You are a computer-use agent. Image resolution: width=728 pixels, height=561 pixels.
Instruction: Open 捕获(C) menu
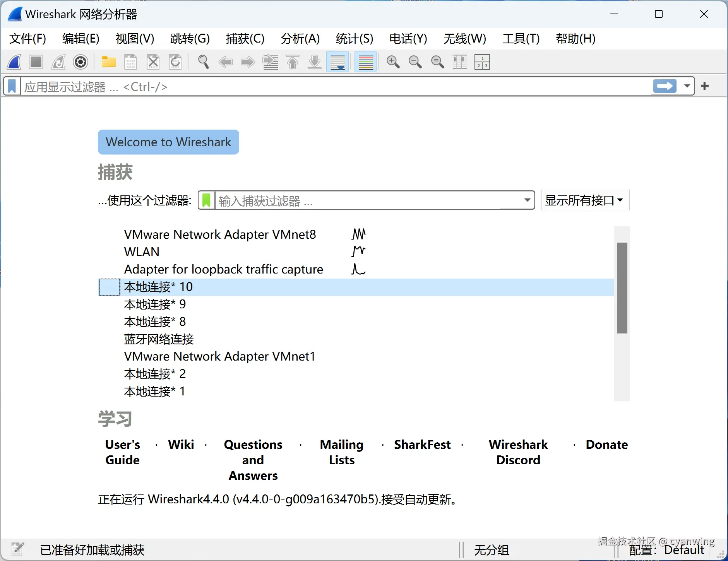(245, 39)
